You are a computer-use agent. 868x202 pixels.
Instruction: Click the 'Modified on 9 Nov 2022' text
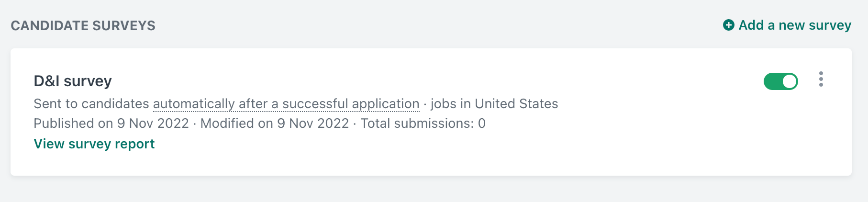click(x=275, y=123)
